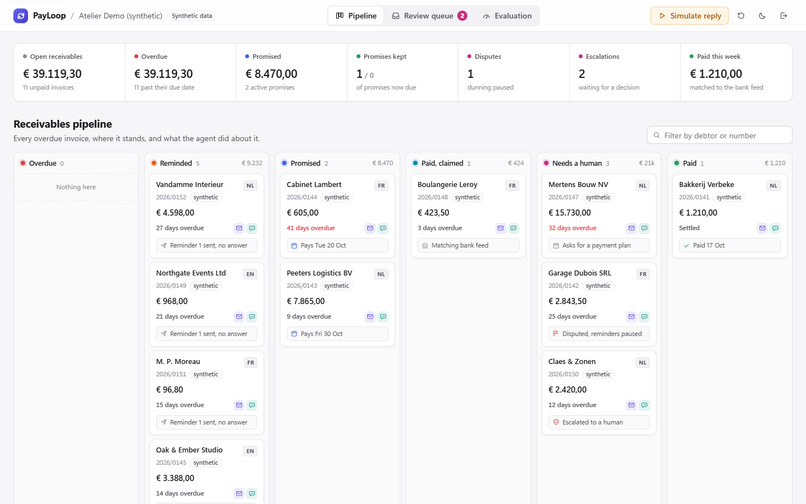Open the email icon on Peeters Logistics BV card
Image resolution: width=806 pixels, height=504 pixels.
point(370,316)
